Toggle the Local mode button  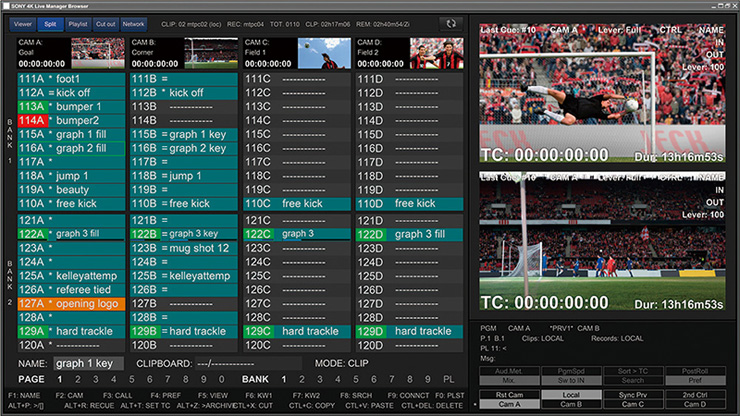pos(571,394)
